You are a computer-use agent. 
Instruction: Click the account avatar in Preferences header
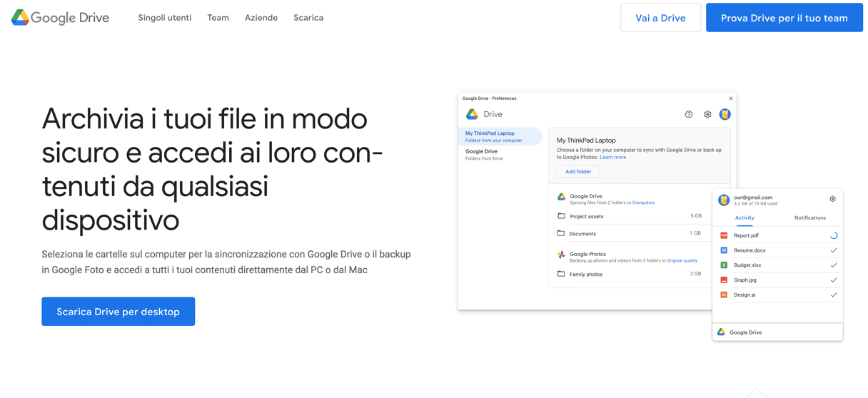725,114
